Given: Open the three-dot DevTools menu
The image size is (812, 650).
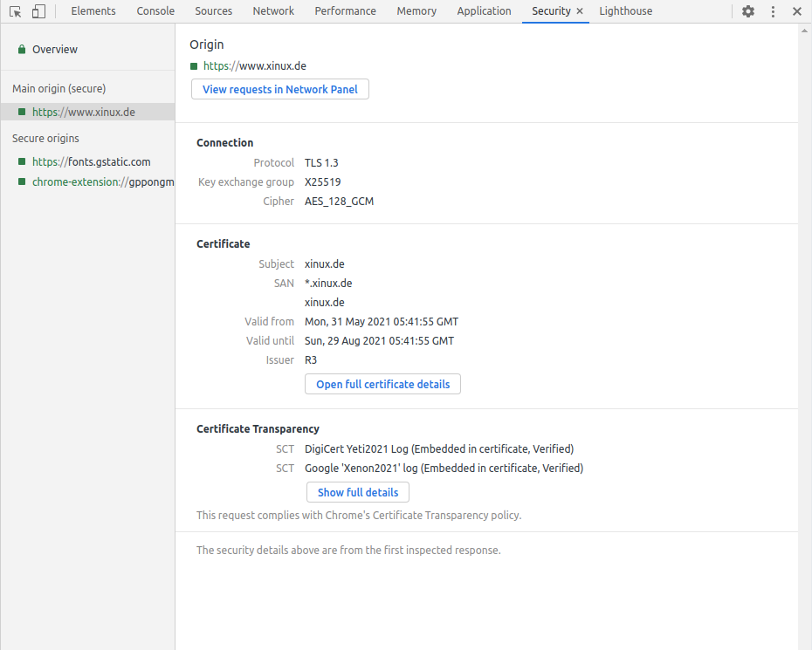Looking at the screenshot, I should tap(773, 11).
